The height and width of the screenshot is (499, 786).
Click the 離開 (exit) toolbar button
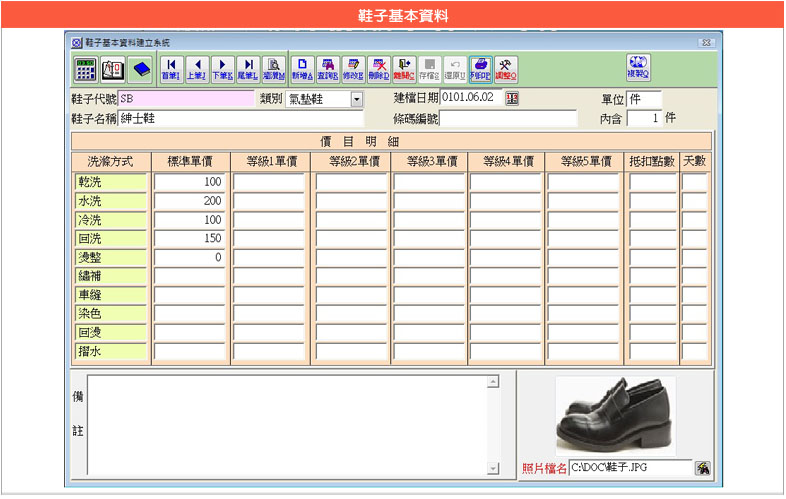404,68
